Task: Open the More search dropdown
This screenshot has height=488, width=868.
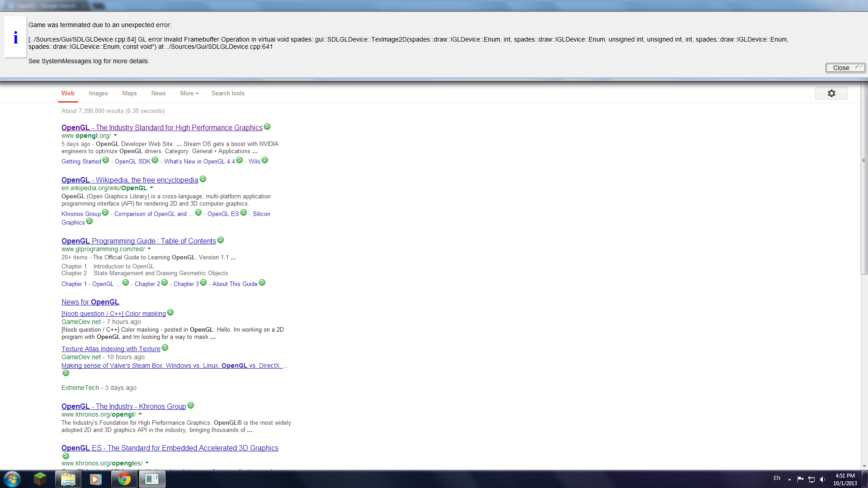Action: tap(189, 94)
